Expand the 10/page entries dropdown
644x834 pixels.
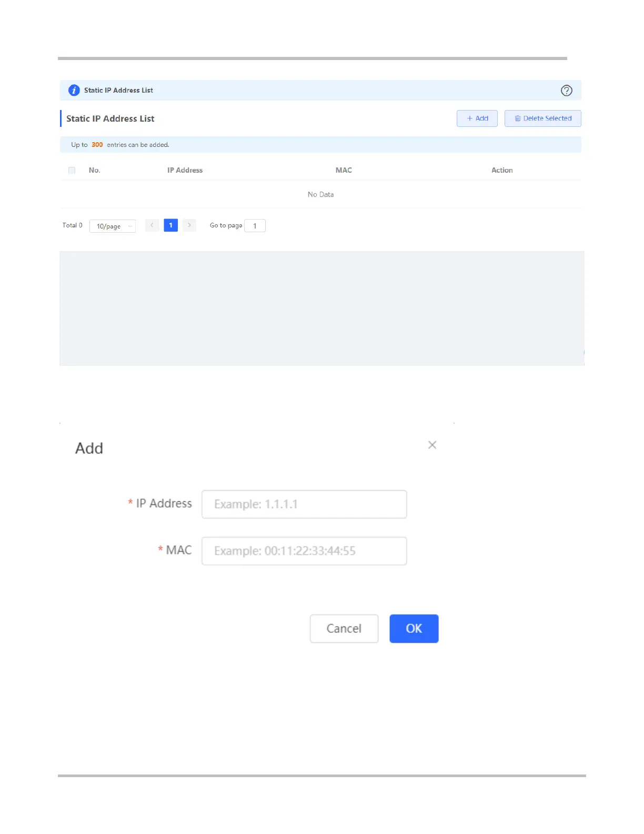[113, 226]
